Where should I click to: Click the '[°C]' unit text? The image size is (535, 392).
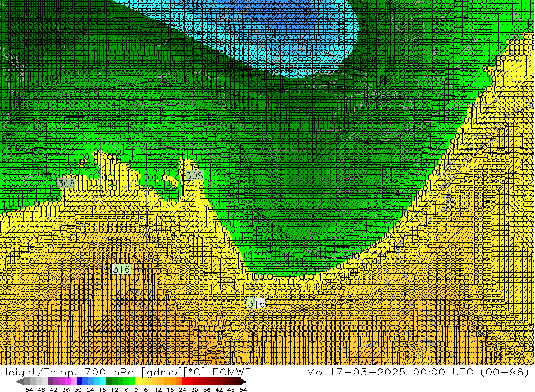[x=195, y=372]
